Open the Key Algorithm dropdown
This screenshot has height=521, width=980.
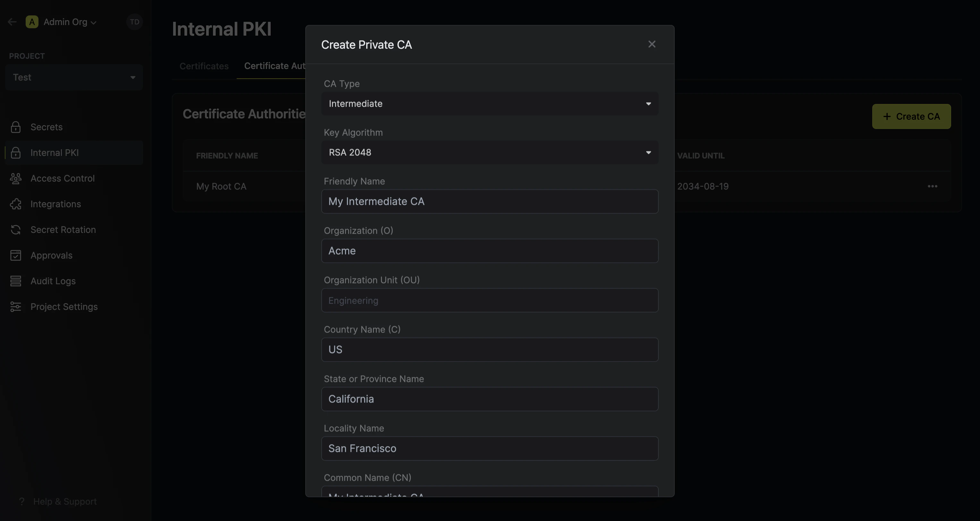490,153
